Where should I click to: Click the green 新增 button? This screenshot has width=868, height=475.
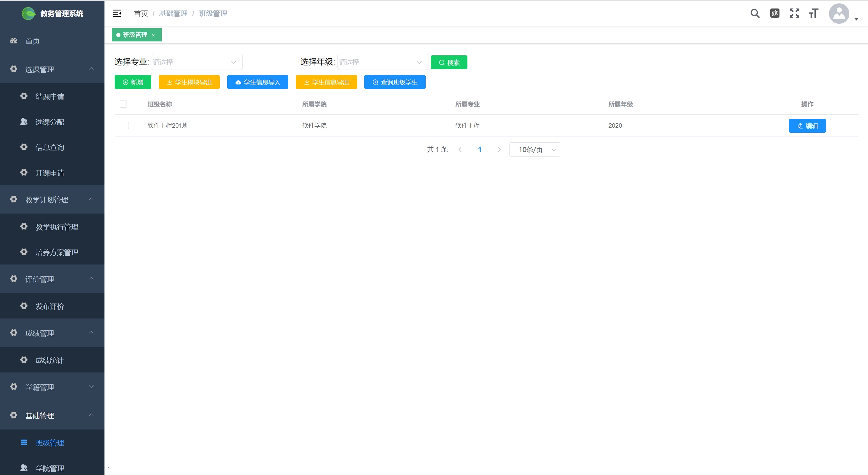(x=133, y=83)
